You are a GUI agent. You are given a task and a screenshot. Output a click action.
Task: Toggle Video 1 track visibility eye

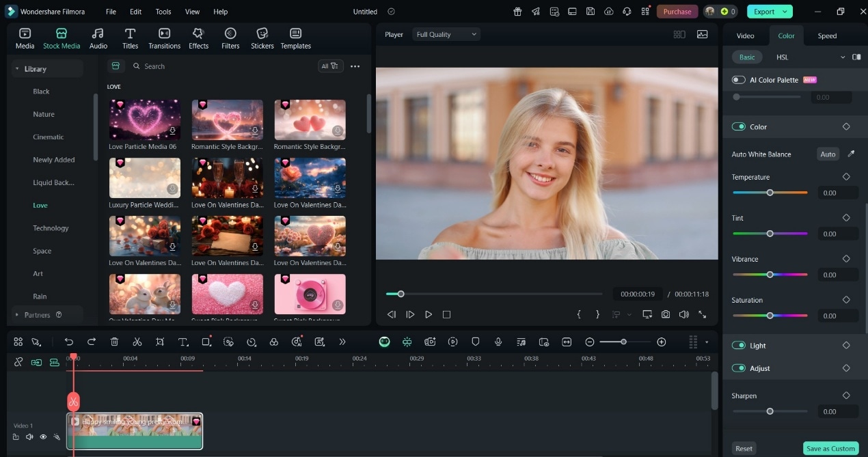pos(43,437)
